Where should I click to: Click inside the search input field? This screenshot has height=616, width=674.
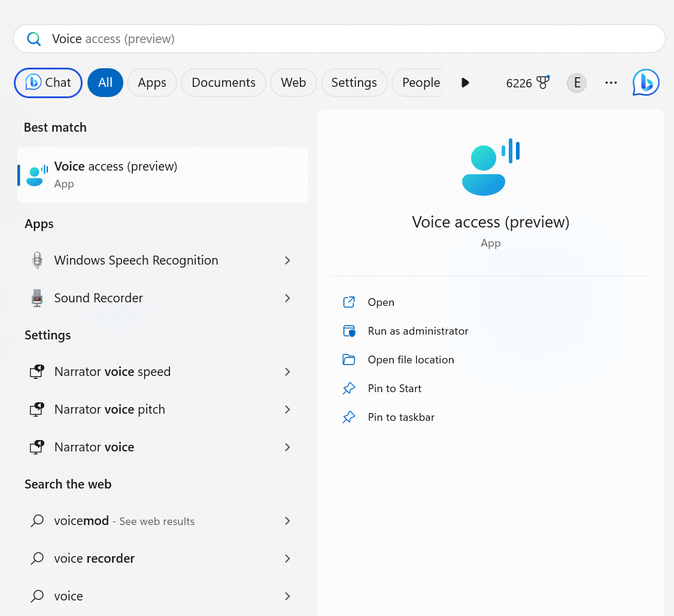tap(239, 38)
